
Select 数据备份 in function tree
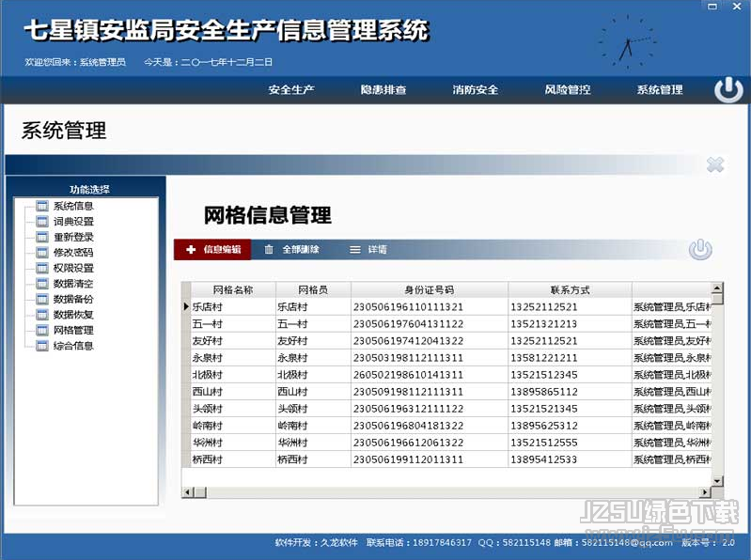[x=73, y=299]
